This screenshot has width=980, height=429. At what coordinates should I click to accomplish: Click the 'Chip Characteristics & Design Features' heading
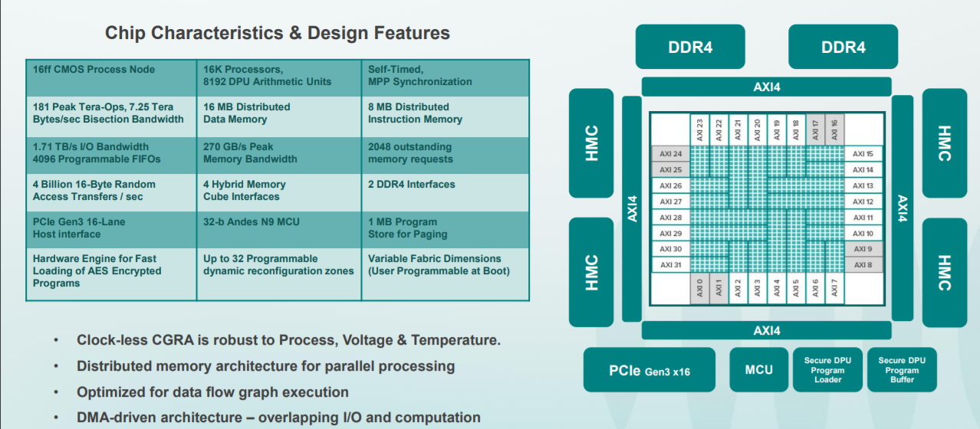278,33
